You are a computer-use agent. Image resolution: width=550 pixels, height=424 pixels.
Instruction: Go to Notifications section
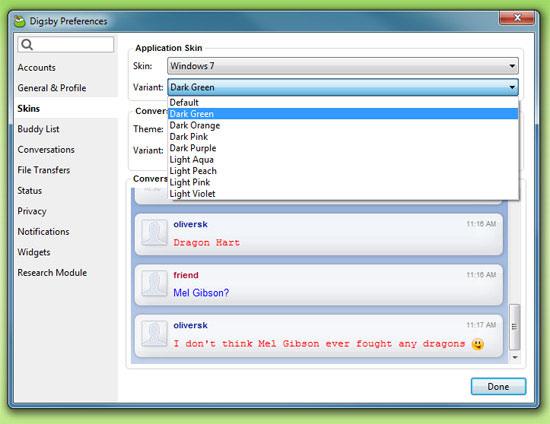coord(43,231)
